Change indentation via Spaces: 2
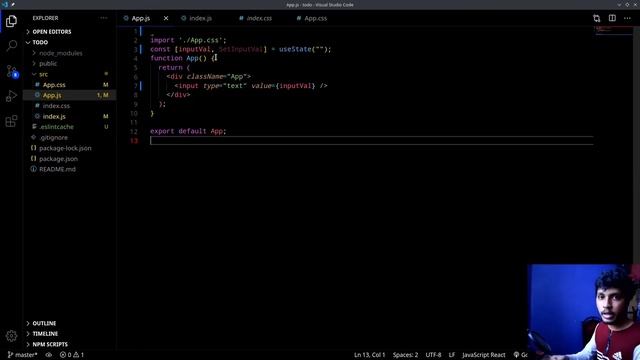 405,355
